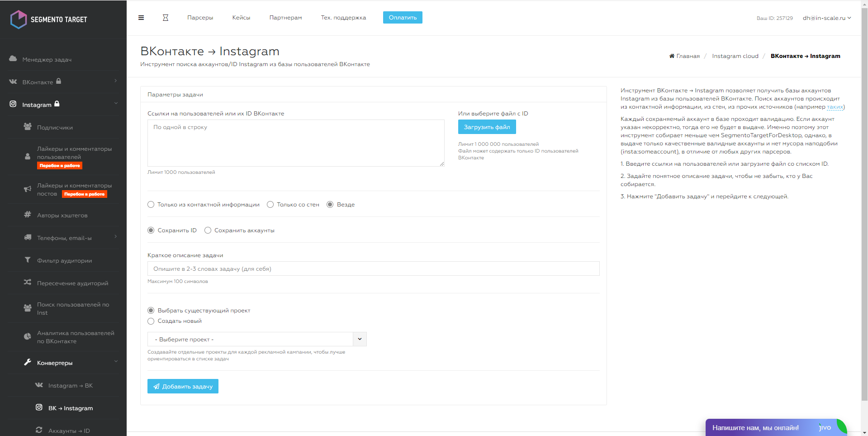Open the Кейсы top menu item
This screenshot has width=868, height=436.
point(241,18)
